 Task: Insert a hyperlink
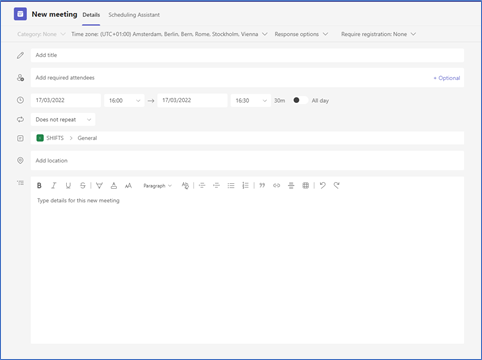[277, 186]
